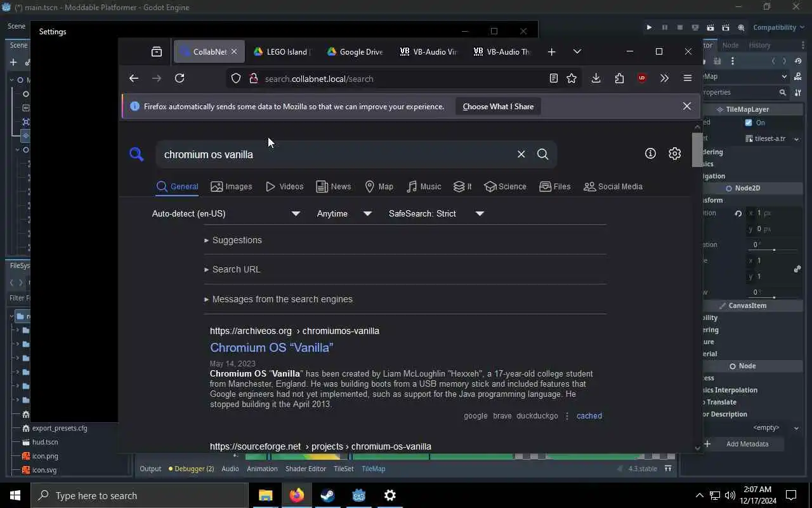
Task: Open Firefox extensions puzzle icon
Action: tap(619, 78)
